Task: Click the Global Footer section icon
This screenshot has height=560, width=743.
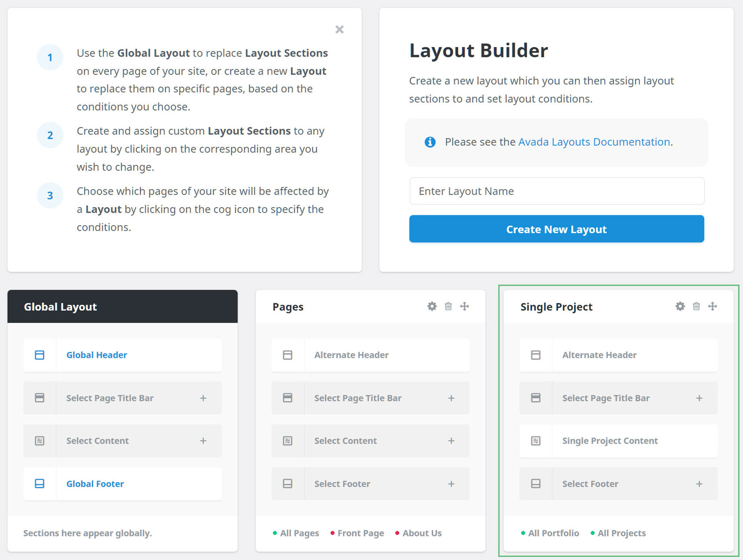Action: [40, 483]
